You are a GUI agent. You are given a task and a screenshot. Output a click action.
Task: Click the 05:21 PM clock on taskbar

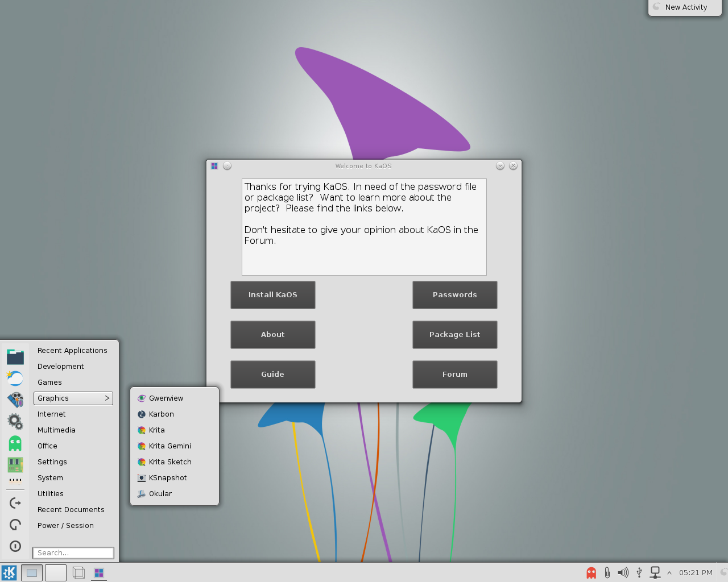click(x=696, y=573)
